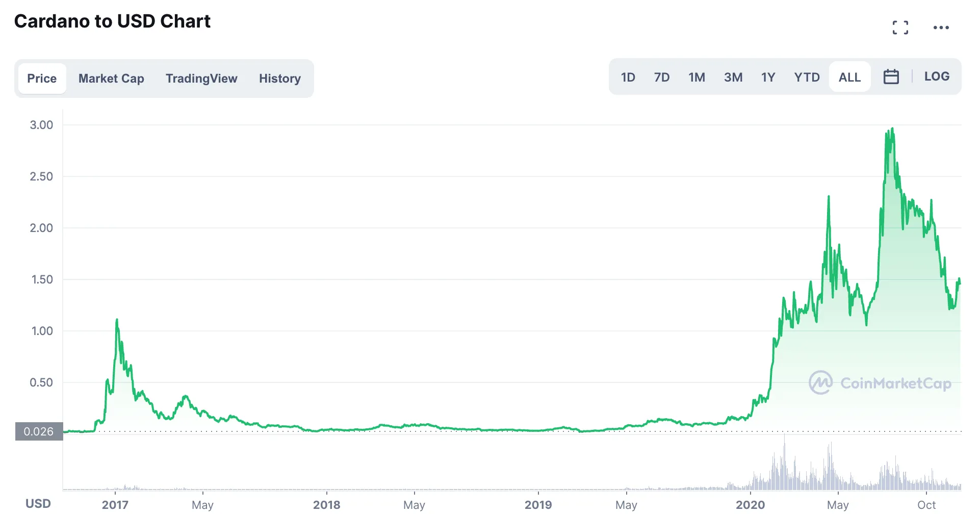Switch to the Market Cap tab

(111, 79)
